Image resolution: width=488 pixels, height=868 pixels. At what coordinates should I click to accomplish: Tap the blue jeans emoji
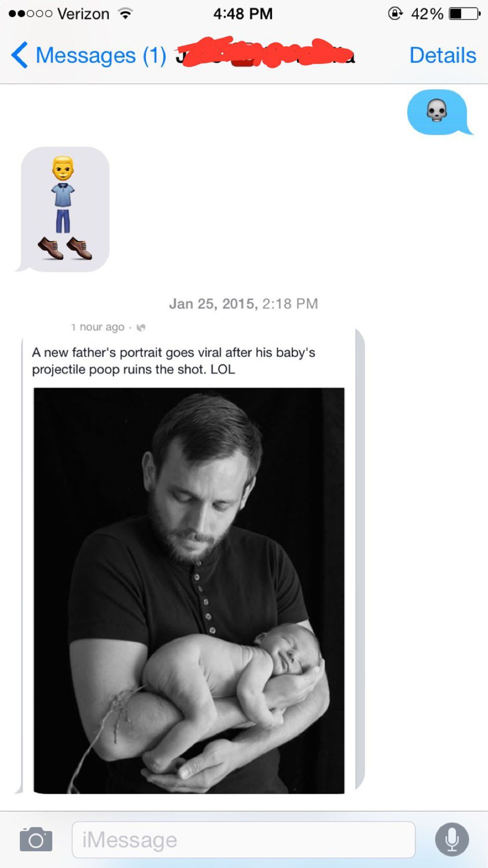pos(63,221)
